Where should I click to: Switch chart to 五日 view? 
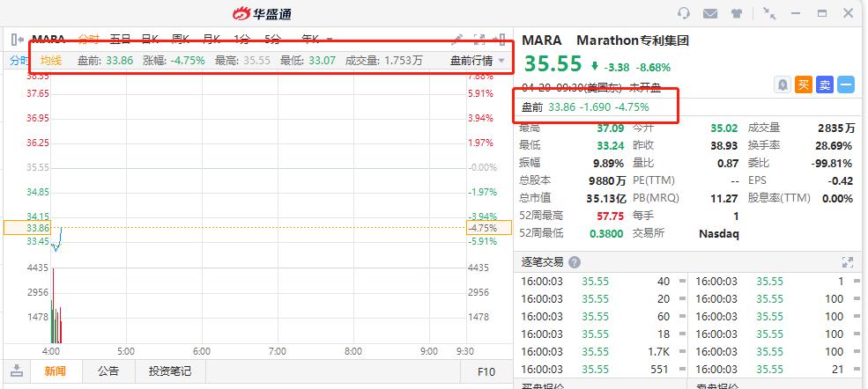[x=120, y=40]
